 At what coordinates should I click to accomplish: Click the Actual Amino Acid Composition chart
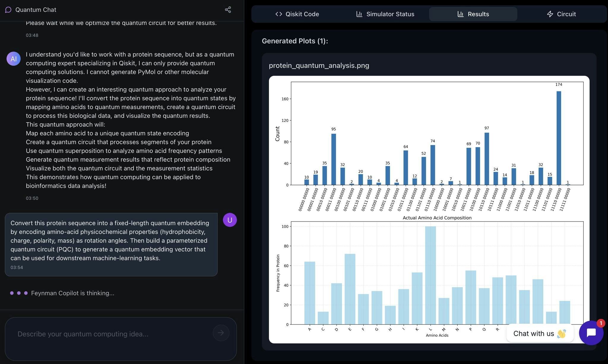coord(437,273)
